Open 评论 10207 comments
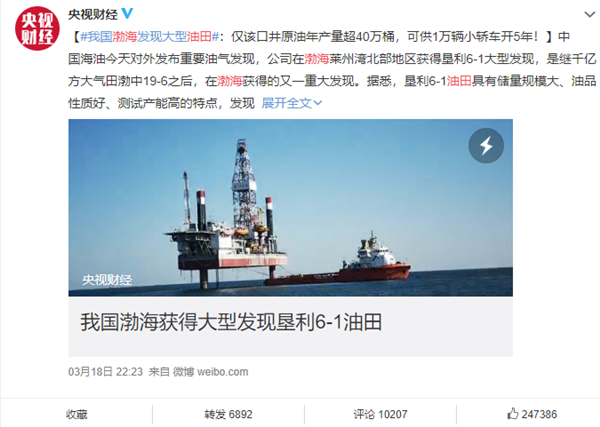The image size is (600, 427). 380,414
